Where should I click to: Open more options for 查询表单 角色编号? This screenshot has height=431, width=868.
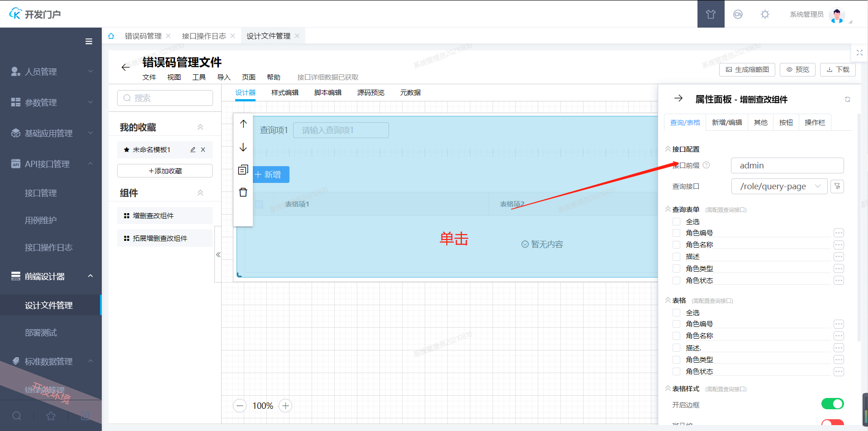pos(839,233)
